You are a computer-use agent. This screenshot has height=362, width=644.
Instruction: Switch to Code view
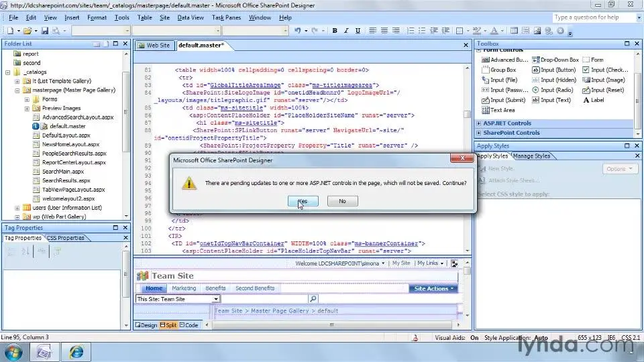[x=189, y=325]
